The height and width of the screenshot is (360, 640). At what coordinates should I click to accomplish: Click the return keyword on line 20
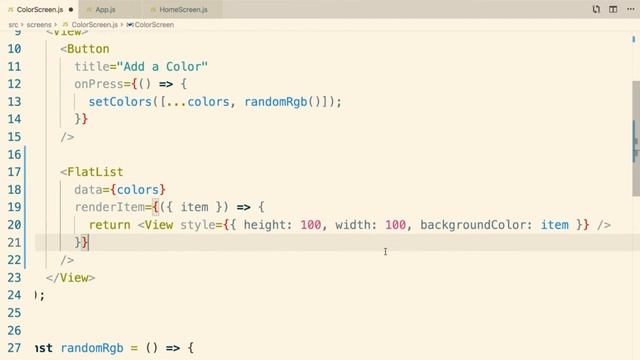tap(109, 225)
